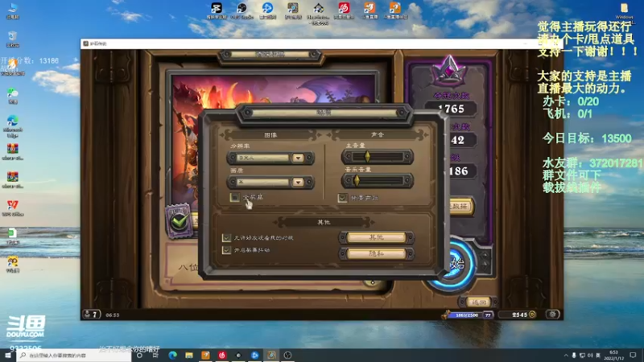Open the first orange Douyu streaming shortcut
The height and width of the screenshot is (362, 644).
[369, 10]
